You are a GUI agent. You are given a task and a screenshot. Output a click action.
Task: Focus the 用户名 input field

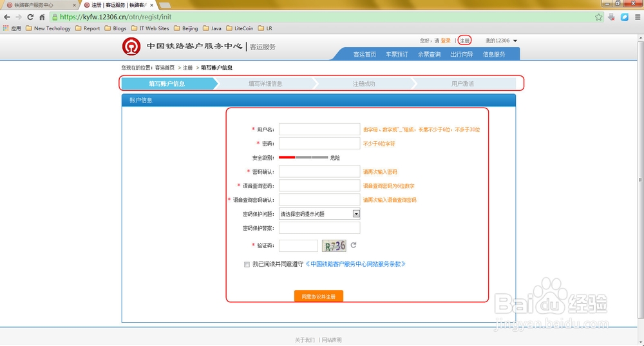319,130
